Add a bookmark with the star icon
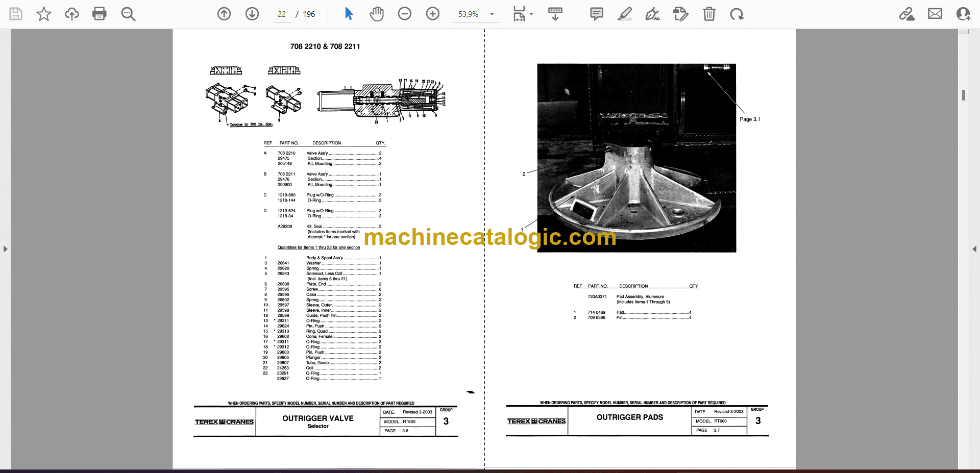Viewport: 980px width, 473px height. tap(44, 14)
